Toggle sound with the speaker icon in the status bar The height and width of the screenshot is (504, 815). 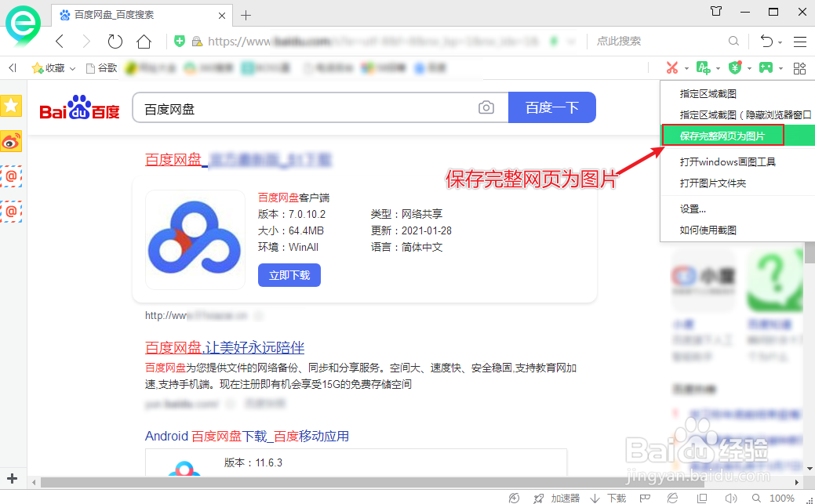pyautogui.click(x=731, y=498)
